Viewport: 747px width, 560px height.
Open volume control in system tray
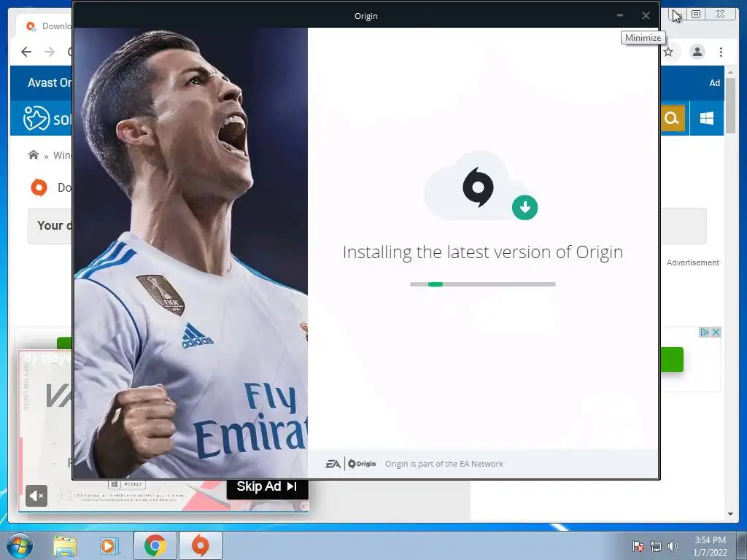[673, 546]
